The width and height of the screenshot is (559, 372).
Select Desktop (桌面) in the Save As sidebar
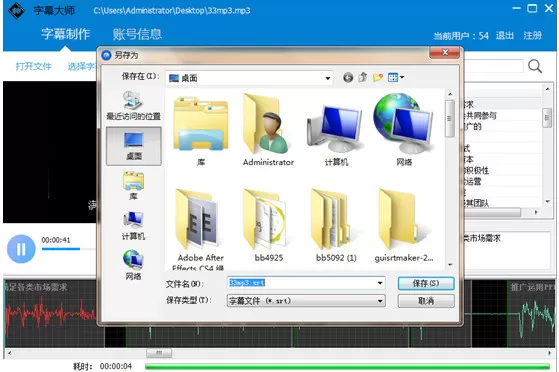tap(134, 146)
